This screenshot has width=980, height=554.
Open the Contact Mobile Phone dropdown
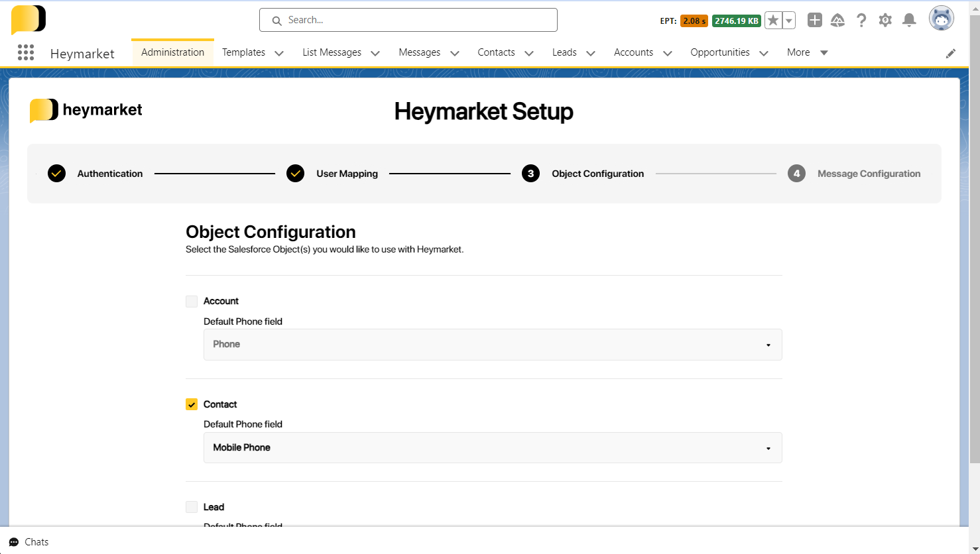coord(493,447)
